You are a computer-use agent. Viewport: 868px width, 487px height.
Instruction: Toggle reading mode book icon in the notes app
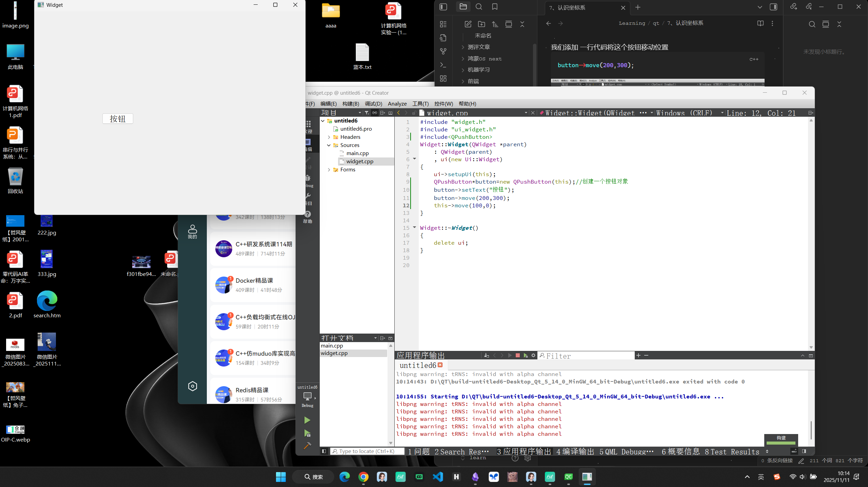tap(760, 23)
